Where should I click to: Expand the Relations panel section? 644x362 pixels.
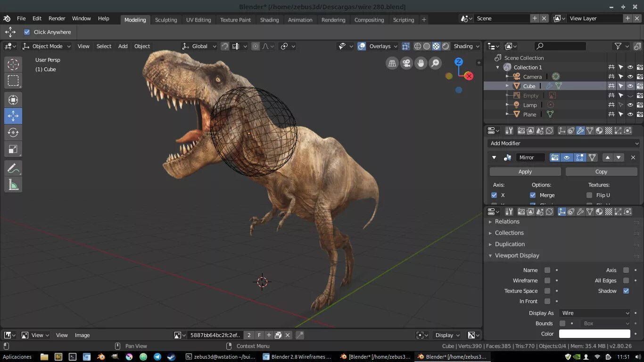click(507, 222)
